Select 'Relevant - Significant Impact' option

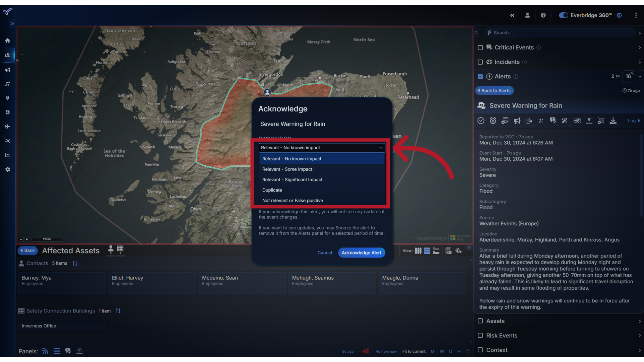point(292,179)
